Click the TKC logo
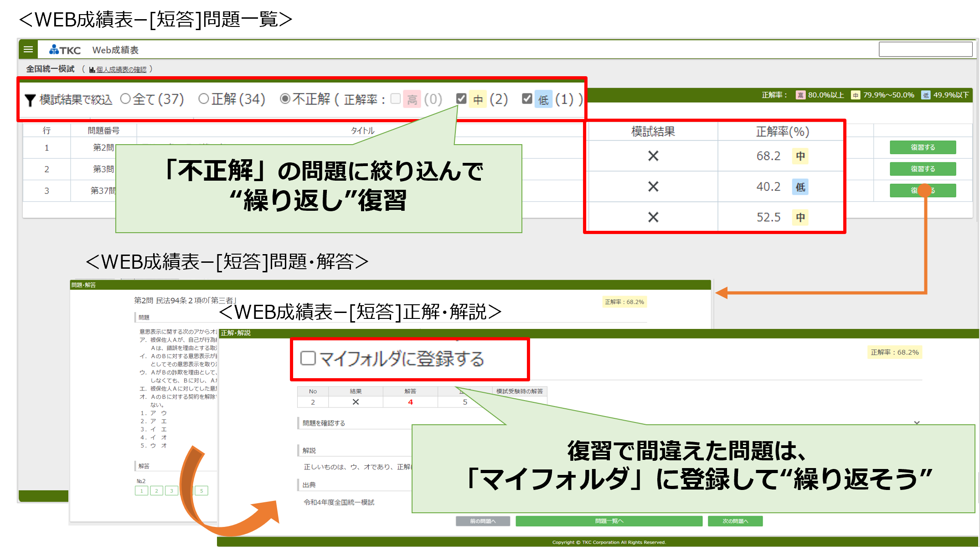 (65, 50)
